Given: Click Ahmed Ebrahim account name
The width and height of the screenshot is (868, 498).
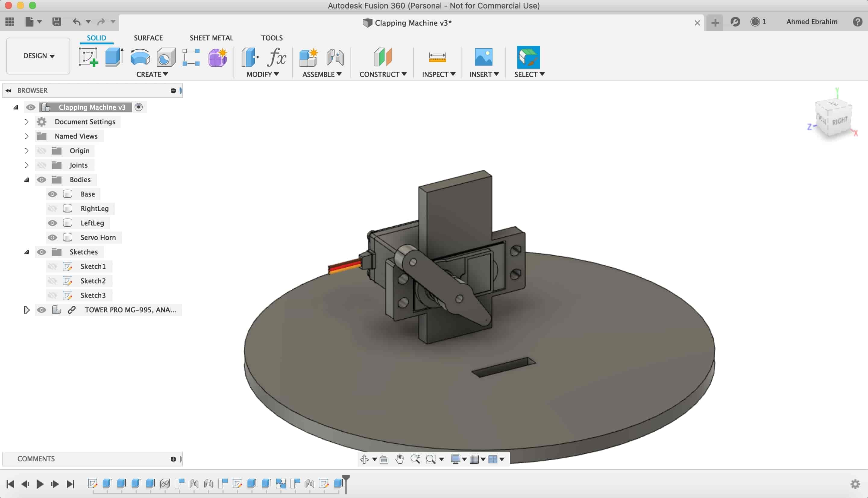Looking at the screenshot, I should pyautogui.click(x=812, y=21).
